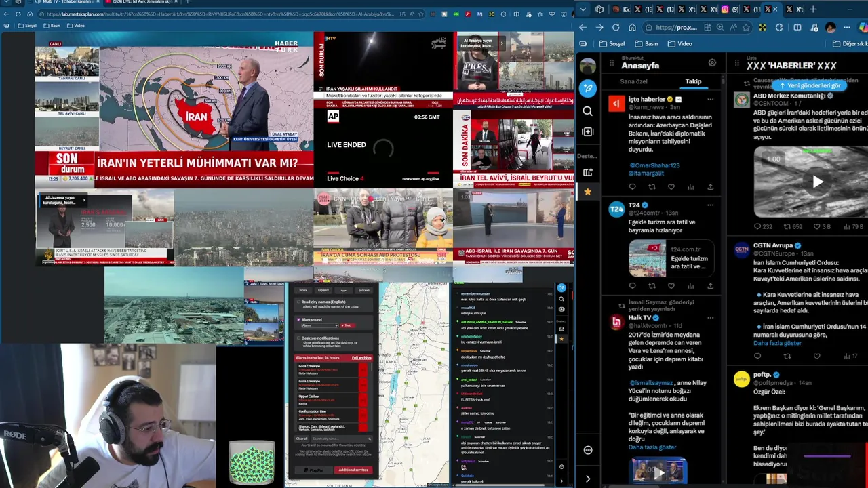Open the Edge profile avatar

coord(831,27)
